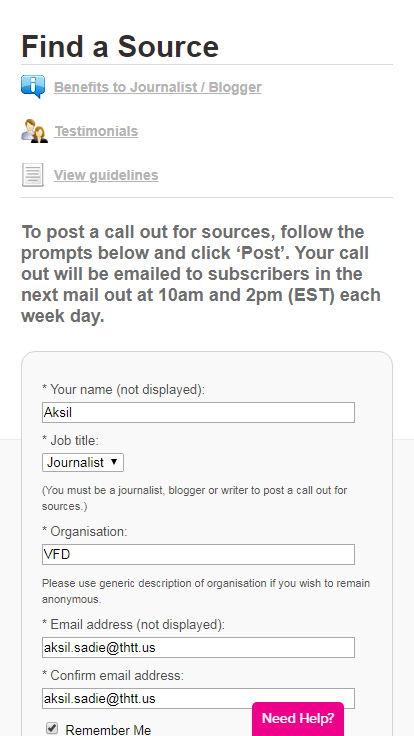Image resolution: width=414 pixels, height=736 pixels.
Task: Open Benefits to Journalist / Blogger link
Action: (x=158, y=87)
